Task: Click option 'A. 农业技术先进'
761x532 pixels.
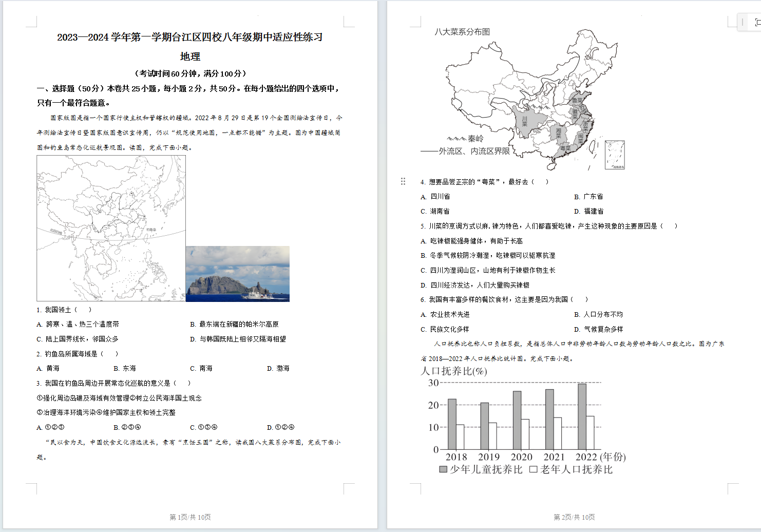Action: (x=445, y=314)
